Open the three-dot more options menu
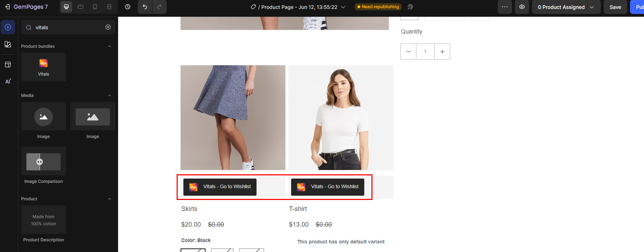 505,7
